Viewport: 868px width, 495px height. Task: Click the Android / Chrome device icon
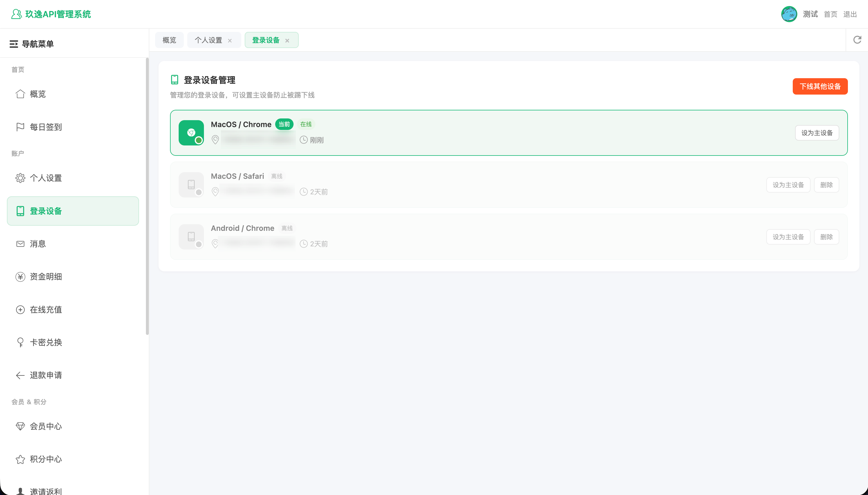[x=191, y=237]
